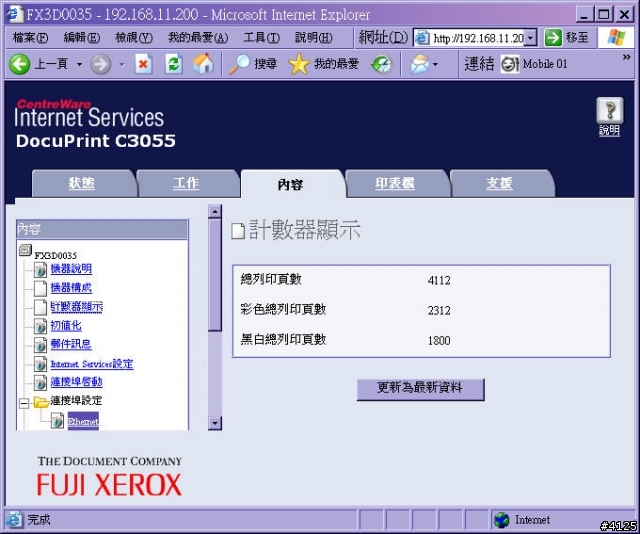Open the Mail envelope icon
The height and width of the screenshot is (534, 640).
(x=420, y=64)
